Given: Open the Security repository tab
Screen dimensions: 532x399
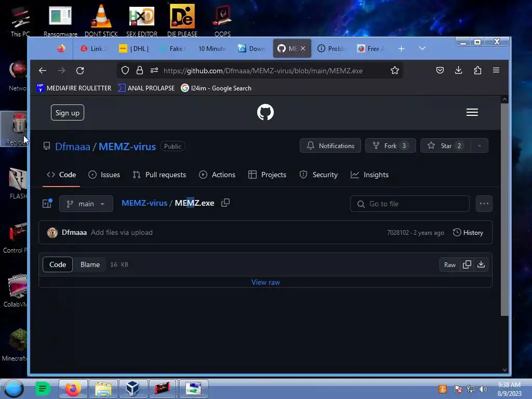Looking at the screenshot, I should (x=318, y=175).
